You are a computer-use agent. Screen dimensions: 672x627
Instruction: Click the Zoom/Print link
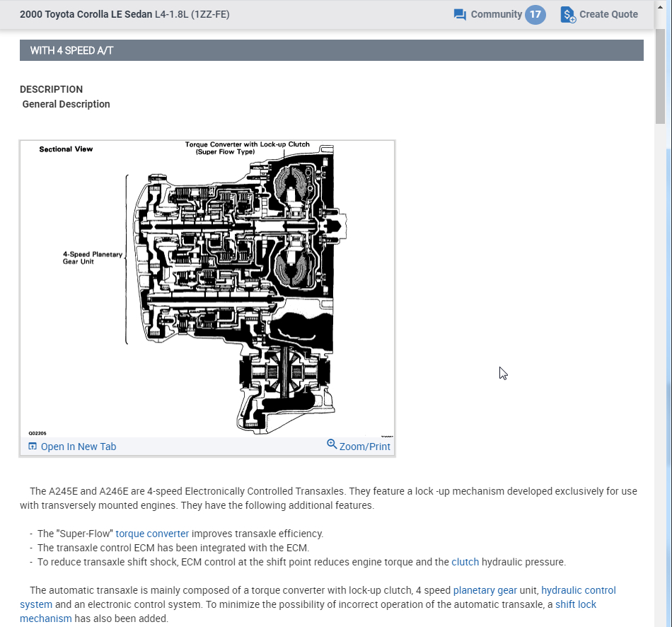click(x=365, y=447)
